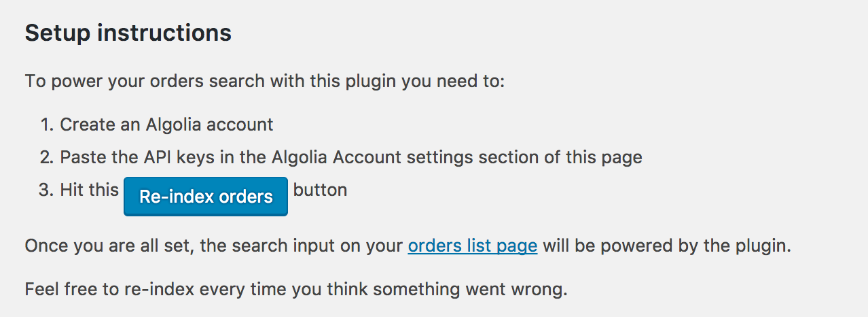Click list number 1 marker

coord(47,124)
